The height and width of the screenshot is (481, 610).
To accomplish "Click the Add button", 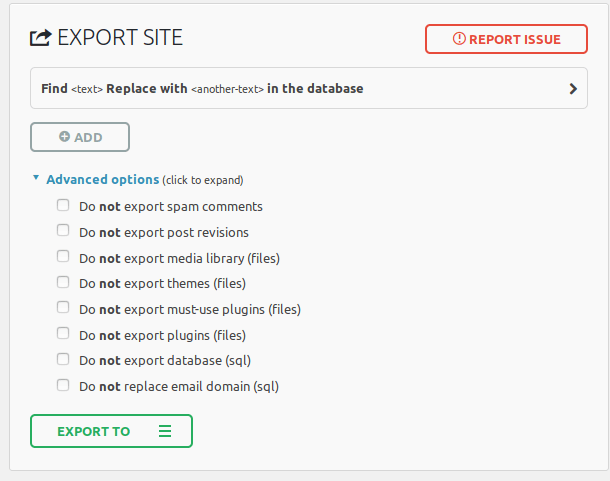I will click(80, 137).
